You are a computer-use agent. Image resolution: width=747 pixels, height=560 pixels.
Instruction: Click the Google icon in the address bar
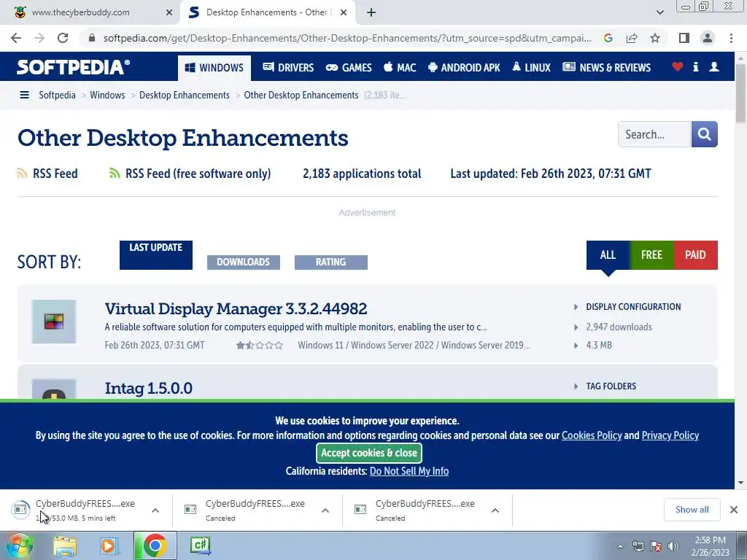pos(608,38)
